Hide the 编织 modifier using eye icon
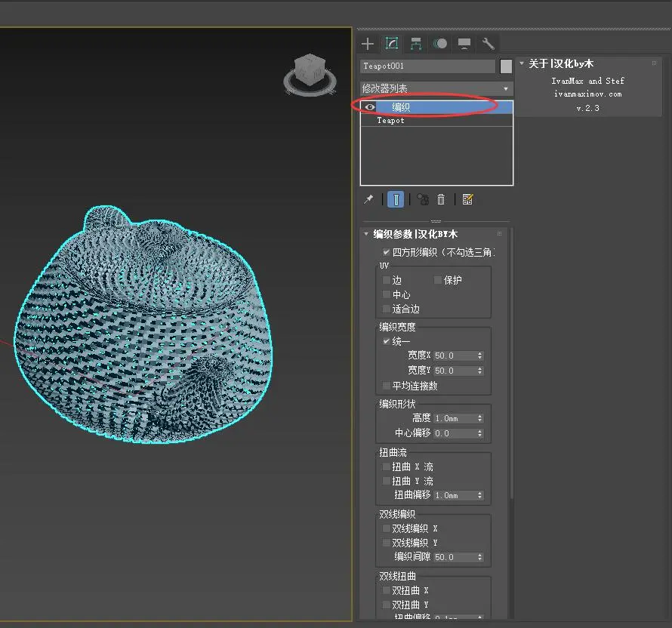This screenshot has height=628, width=672. pyautogui.click(x=369, y=107)
